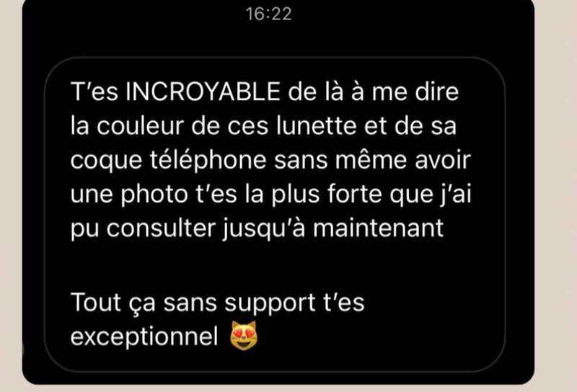Click the word couleur
The image size is (577, 392).
point(140,126)
